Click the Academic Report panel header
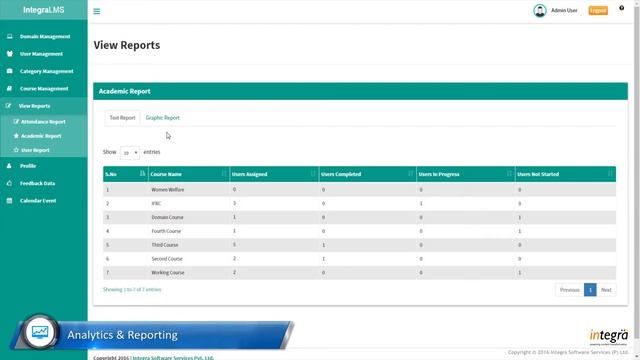640x360 pixels. (x=360, y=91)
